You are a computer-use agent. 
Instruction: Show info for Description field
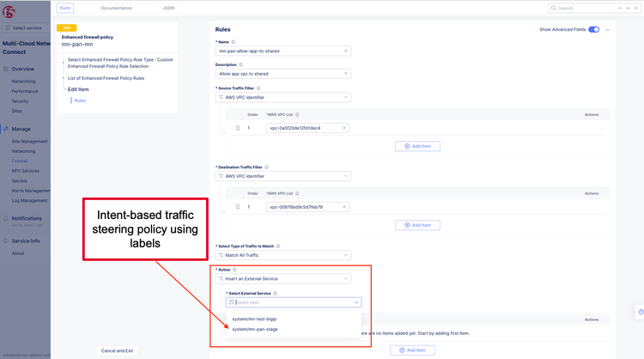(240, 65)
